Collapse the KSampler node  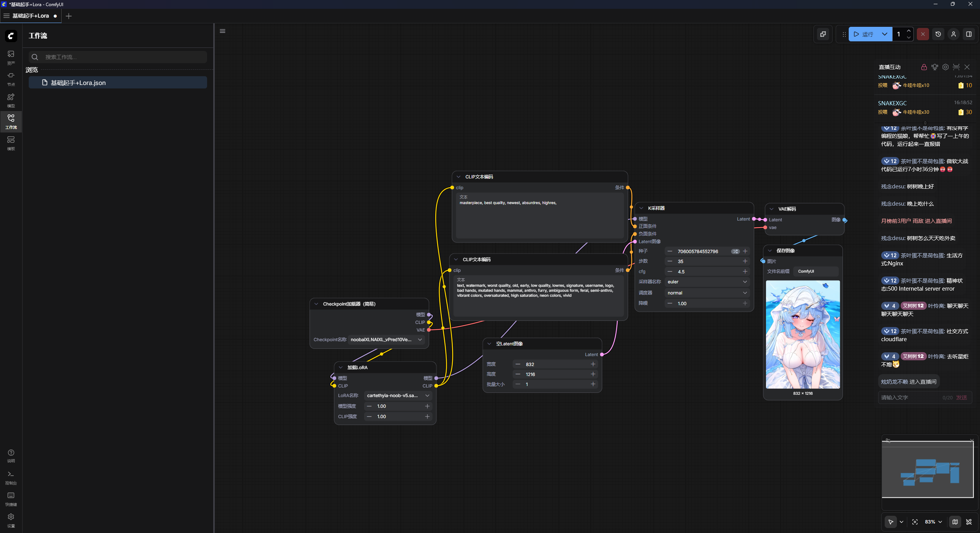[641, 208]
